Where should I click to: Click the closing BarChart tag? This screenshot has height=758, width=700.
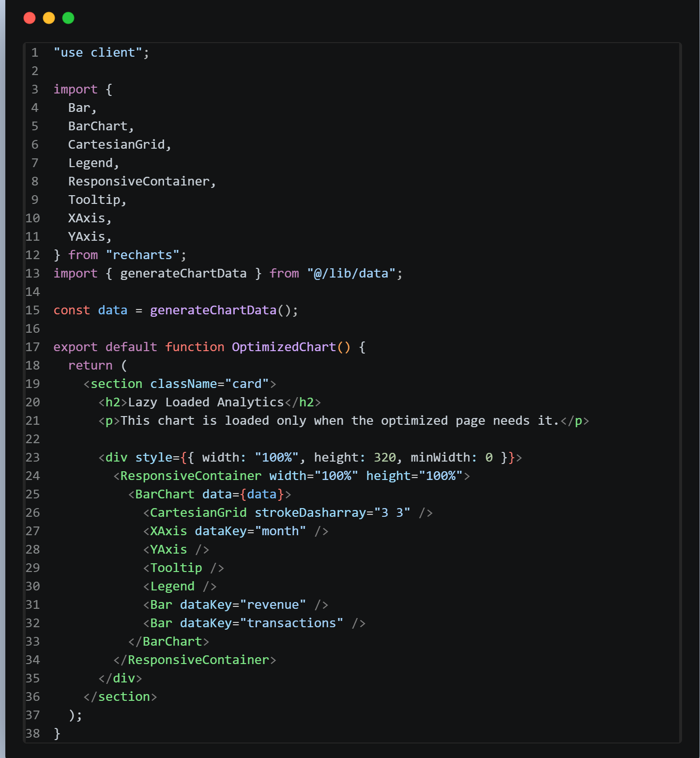click(x=168, y=641)
